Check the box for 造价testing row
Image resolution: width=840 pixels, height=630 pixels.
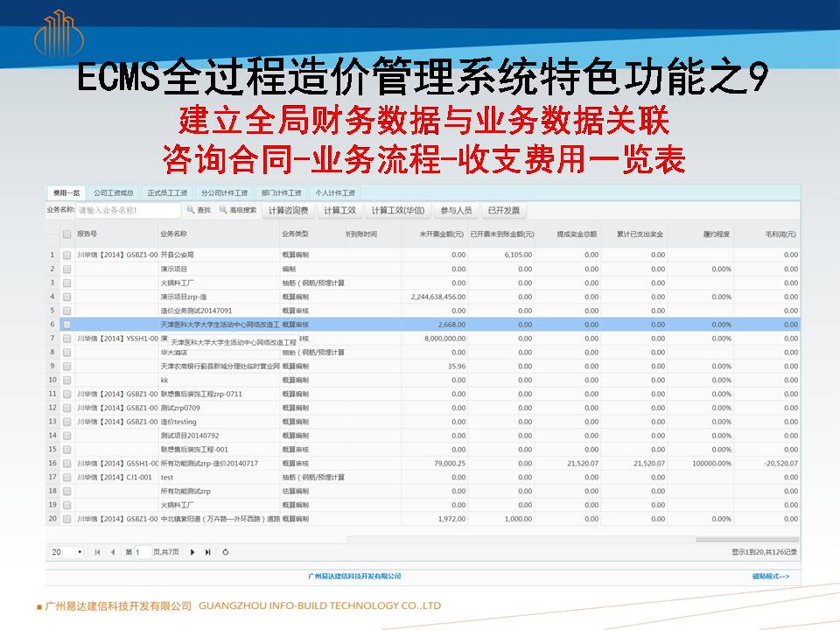[67, 422]
